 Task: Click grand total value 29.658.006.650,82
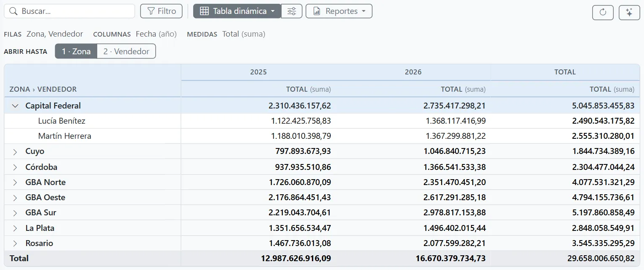pyautogui.click(x=601, y=258)
